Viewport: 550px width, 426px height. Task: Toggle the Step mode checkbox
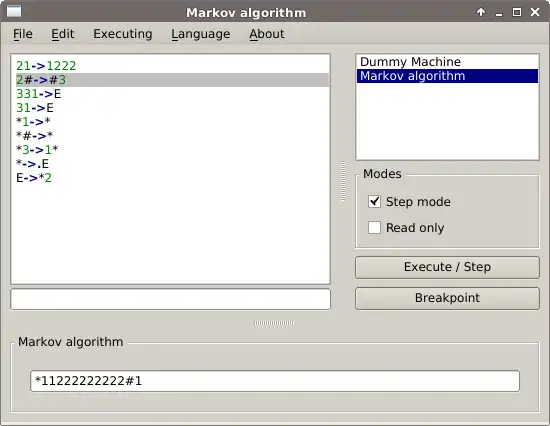pyautogui.click(x=374, y=202)
